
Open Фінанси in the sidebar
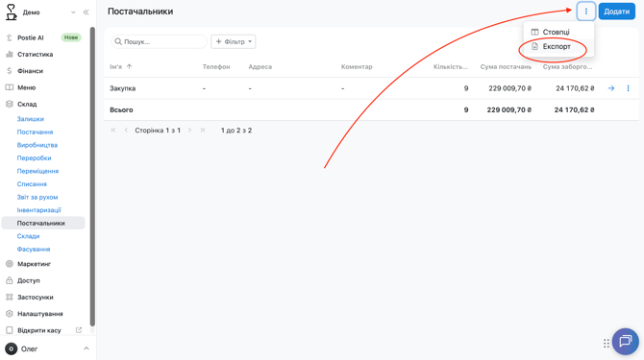pos(30,71)
